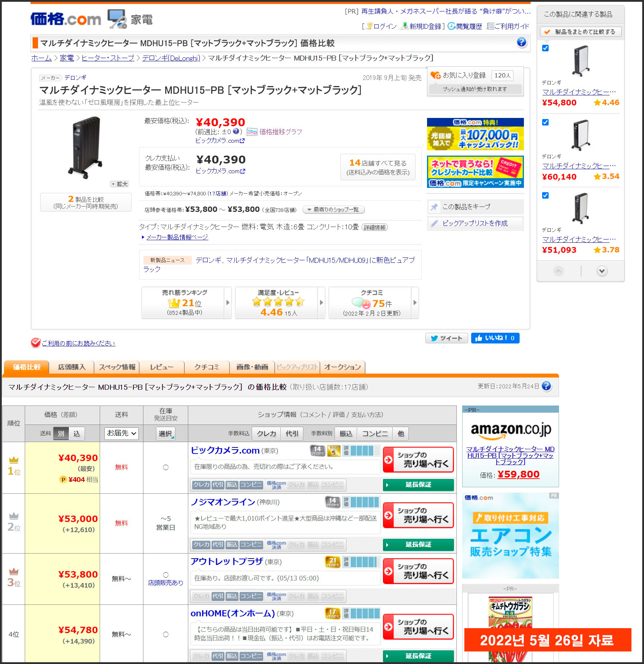Click the blue help question mark icon in title bar

click(x=521, y=43)
